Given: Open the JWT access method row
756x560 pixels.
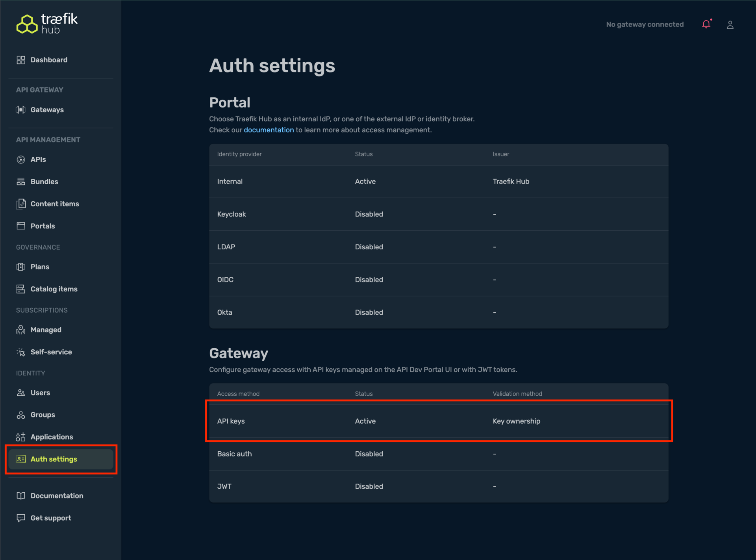Looking at the screenshot, I should pos(439,486).
